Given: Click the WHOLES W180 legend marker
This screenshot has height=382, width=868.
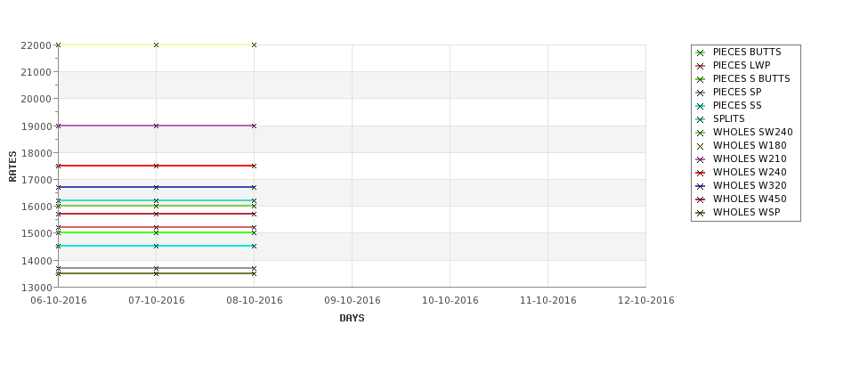Looking at the screenshot, I should point(700,146).
